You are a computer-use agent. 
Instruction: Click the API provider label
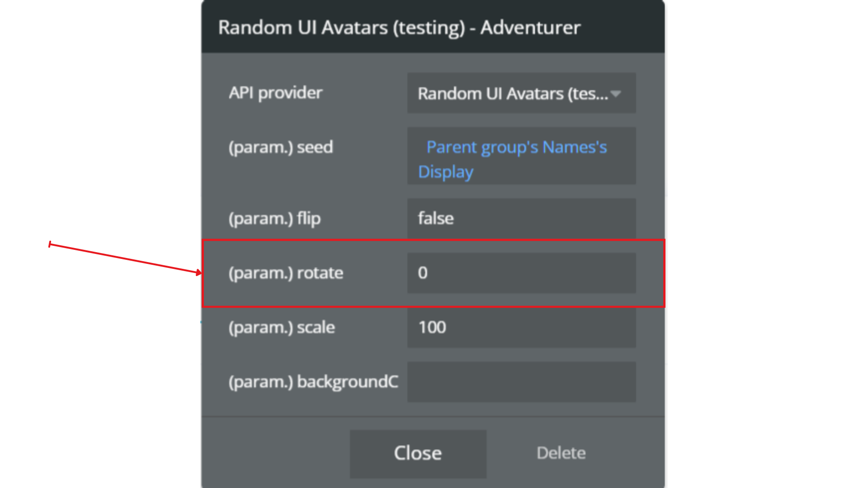(x=275, y=93)
